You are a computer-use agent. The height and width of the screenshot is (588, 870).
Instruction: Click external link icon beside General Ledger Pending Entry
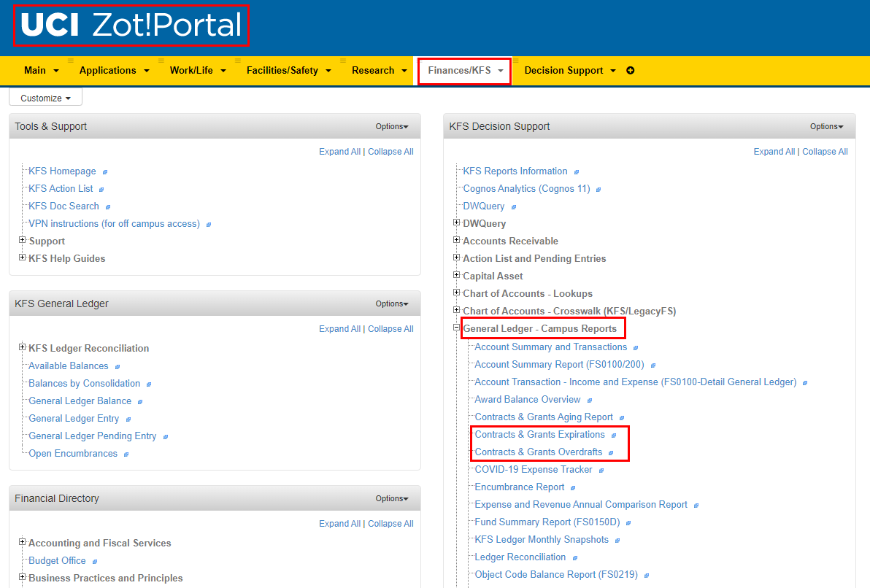pos(166,437)
